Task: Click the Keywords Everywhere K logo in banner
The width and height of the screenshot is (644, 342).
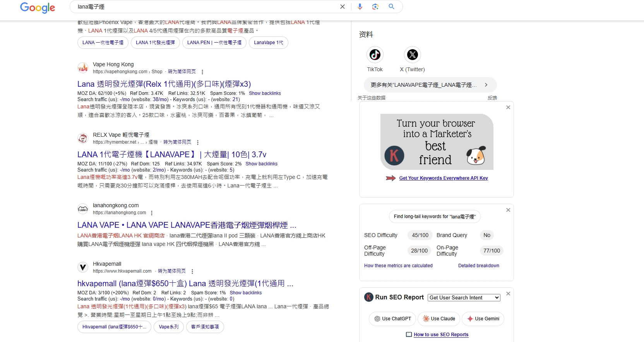Action: pyautogui.click(x=394, y=156)
